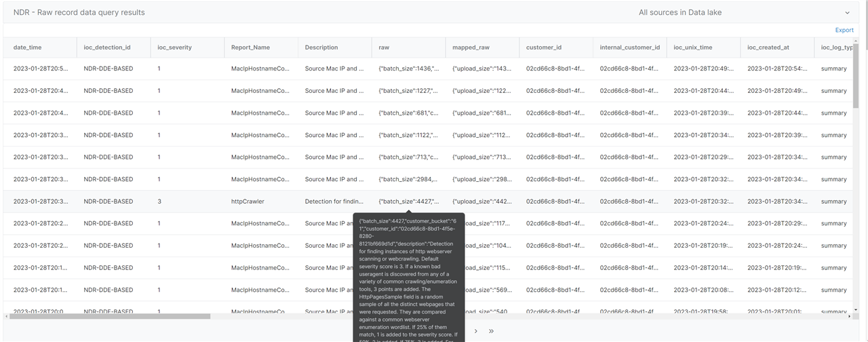The image size is (868, 342).
Task: Select the customer_id column header
Action: click(x=544, y=47)
